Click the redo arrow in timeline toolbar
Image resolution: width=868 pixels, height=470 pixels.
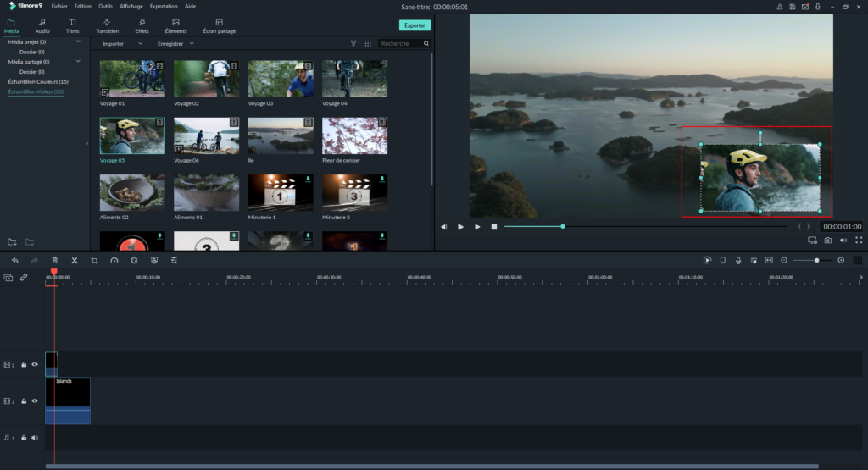tap(34, 261)
